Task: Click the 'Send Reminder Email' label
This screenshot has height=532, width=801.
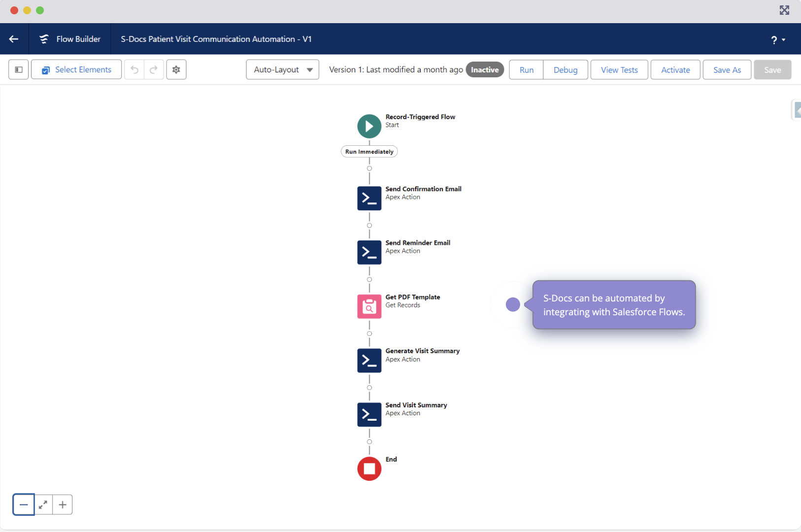Action: [x=418, y=243]
